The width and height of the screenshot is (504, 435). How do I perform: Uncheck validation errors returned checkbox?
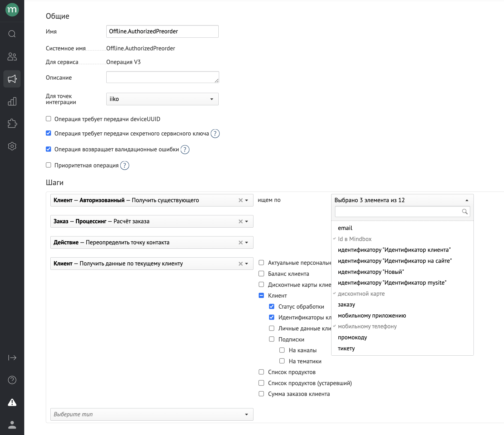click(x=48, y=149)
